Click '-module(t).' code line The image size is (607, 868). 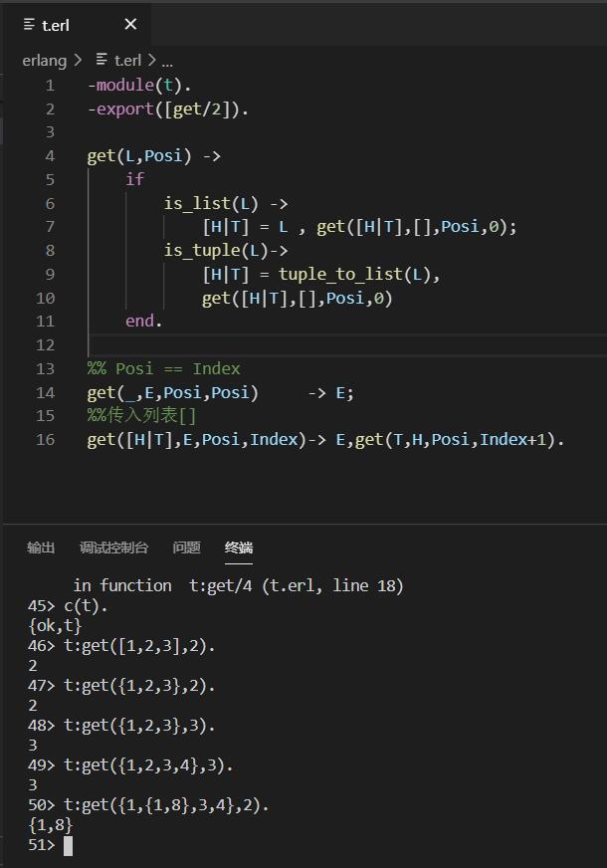coord(139,86)
